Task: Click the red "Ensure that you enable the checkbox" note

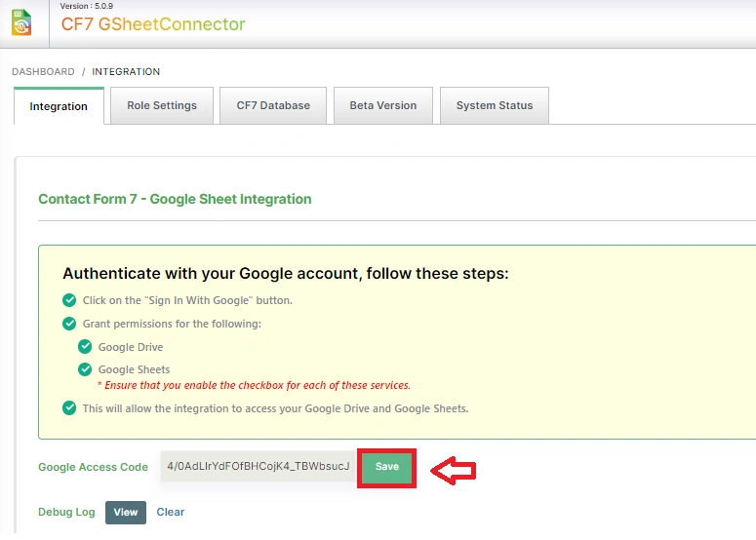Action: pos(254,385)
